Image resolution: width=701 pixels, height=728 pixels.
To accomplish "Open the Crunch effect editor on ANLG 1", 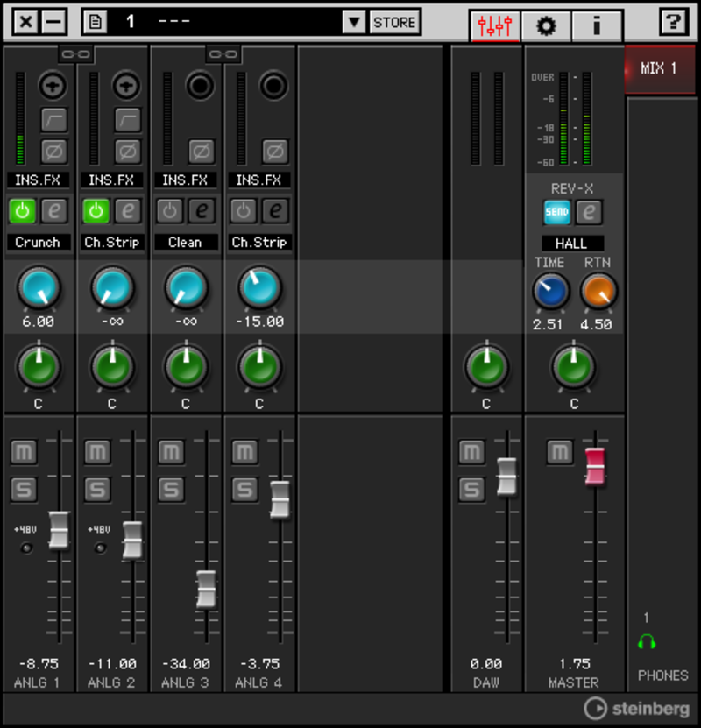I will pyautogui.click(x=54, y=211).
